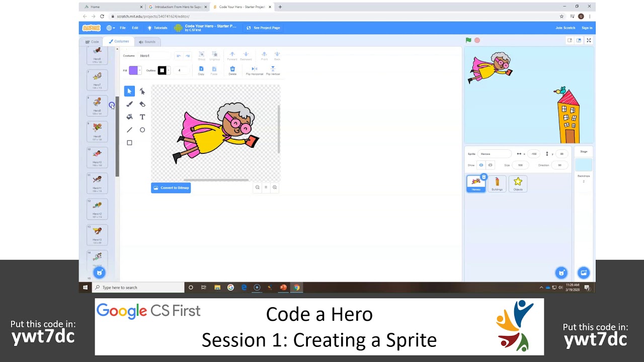Select the Reshape tool
644x362 pixels.
142,91
